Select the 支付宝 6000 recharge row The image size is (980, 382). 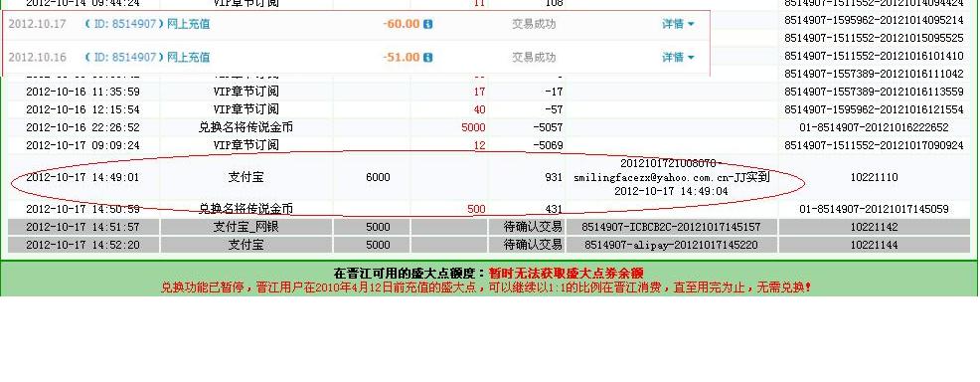pos(489,177)
